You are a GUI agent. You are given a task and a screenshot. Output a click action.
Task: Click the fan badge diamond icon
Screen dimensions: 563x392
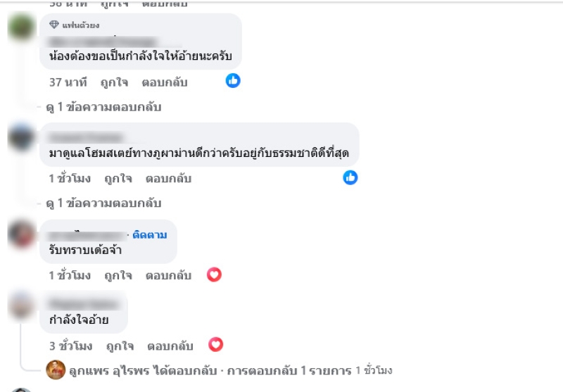coord(53,25)
